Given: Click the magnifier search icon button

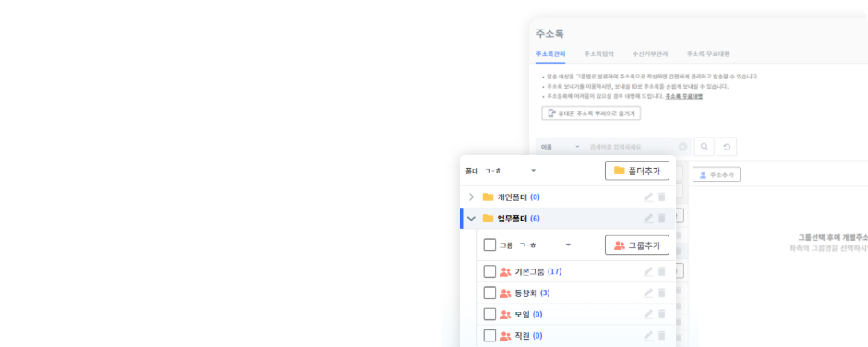Looking at the screenshot, I should (x=705, y=147).
